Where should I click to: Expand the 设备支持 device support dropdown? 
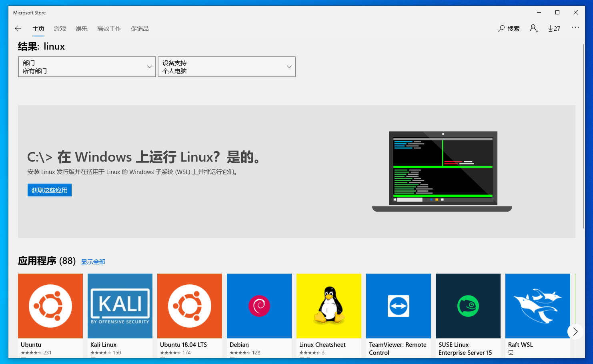point(226,67)
